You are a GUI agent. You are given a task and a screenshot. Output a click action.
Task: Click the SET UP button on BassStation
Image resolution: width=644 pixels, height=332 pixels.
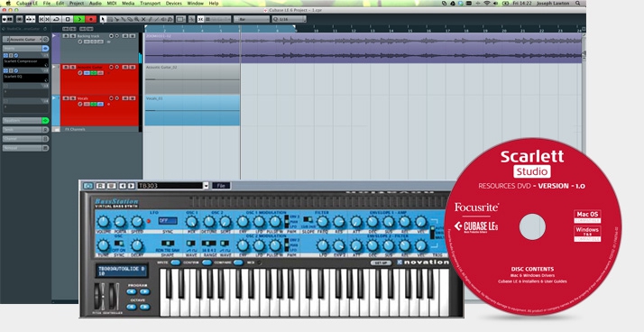(x=381, y=263)
